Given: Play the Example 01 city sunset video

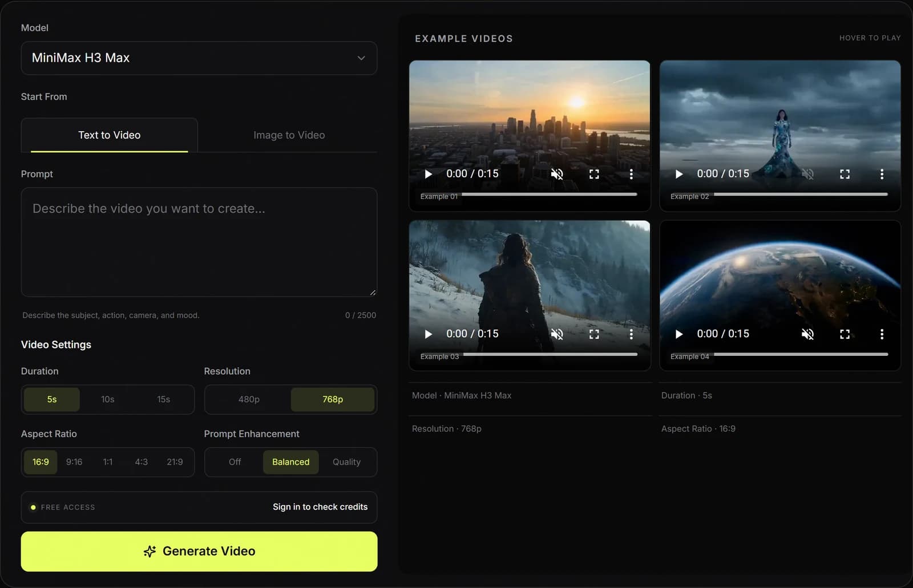Looking at the screenshot, I should (429, 174).
